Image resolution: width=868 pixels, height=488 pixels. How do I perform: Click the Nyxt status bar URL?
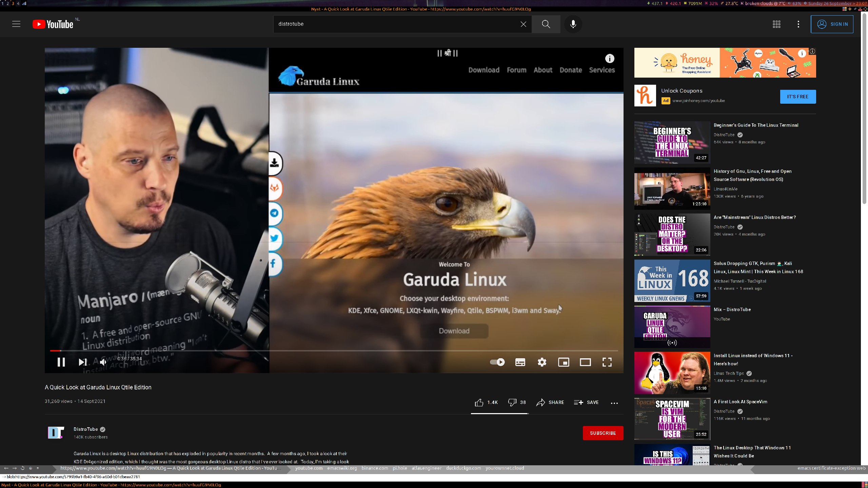pos(171,468)
